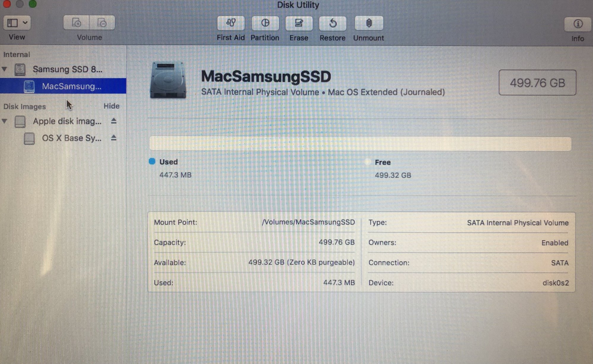Click the Erase toolbar icon

(x=299, y=23)
